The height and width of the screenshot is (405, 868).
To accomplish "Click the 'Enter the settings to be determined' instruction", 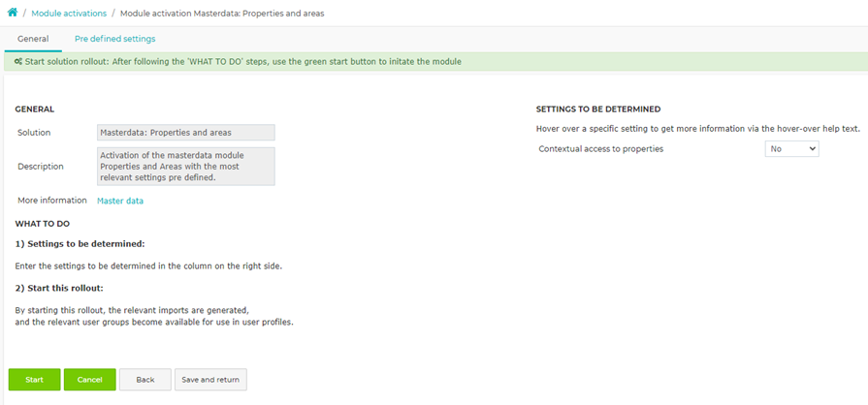I will tap(148, 266).
